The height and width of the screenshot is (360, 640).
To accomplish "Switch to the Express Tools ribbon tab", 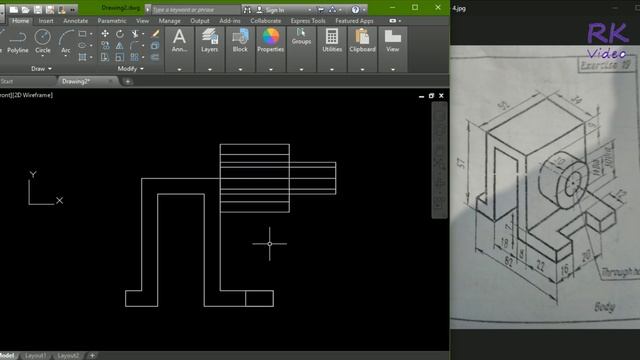I will (308, 20).
